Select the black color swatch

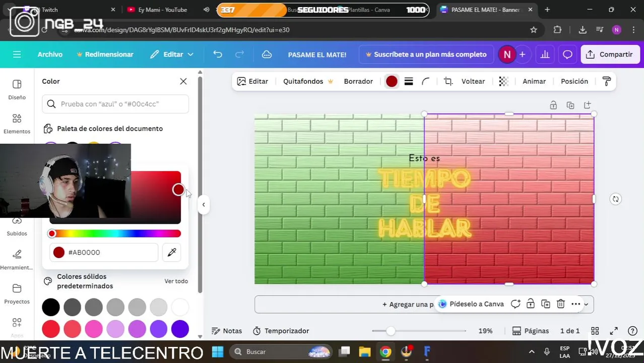[51, 307]
